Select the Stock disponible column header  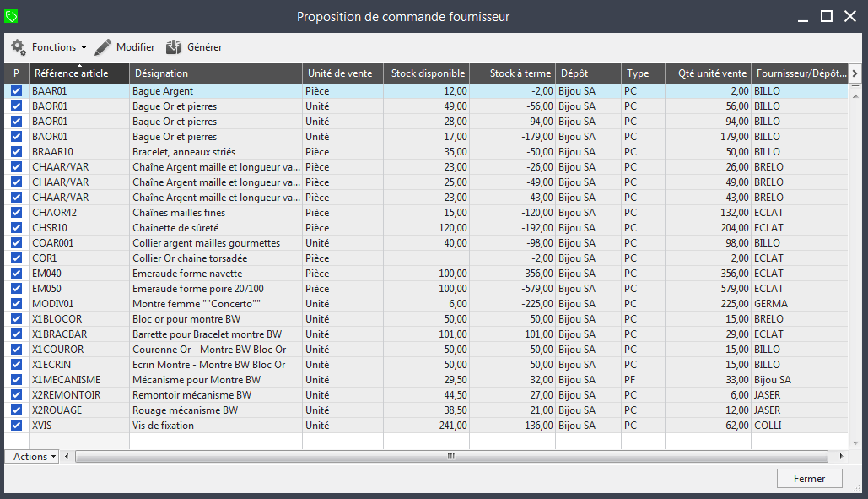click(427, 73)
